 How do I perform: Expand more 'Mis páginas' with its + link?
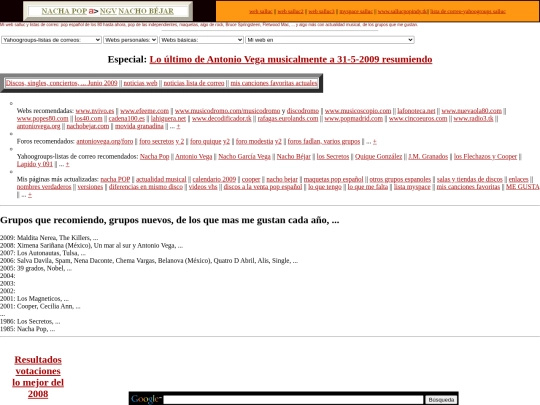tap(30, 195)
